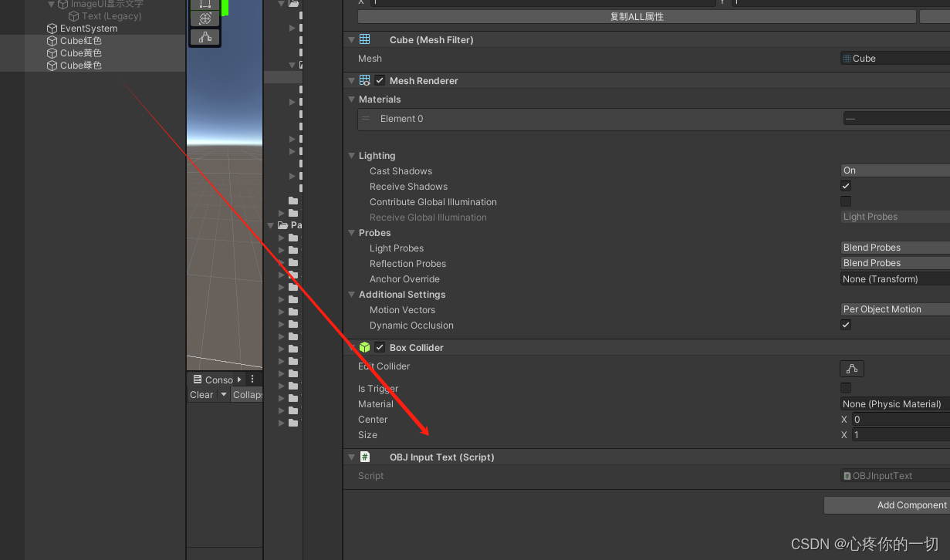The width and height of the screenshot is (950, 560).
Task: Click the Mesh Filter component icon
Action: pyautogui.click(x=365, y=39)
